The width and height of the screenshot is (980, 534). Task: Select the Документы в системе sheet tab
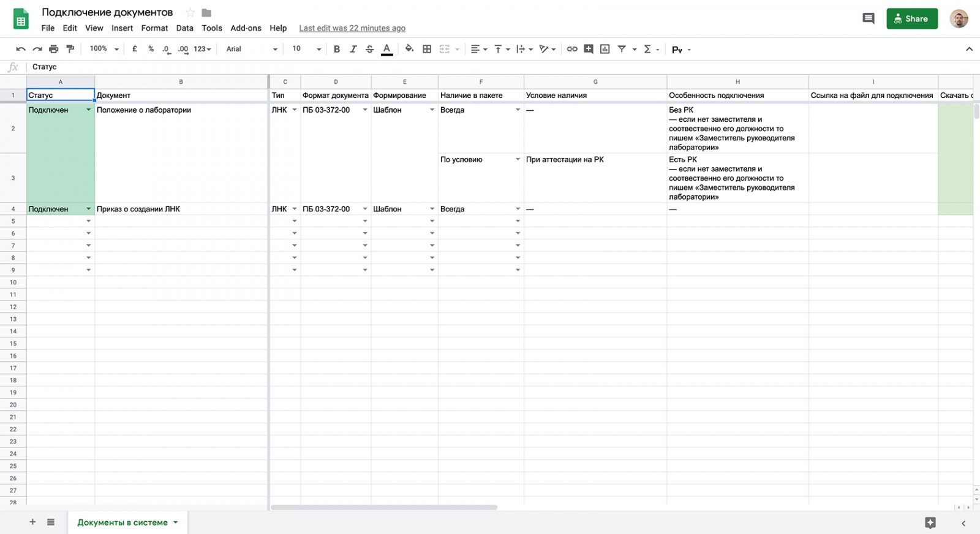(123, 522)
